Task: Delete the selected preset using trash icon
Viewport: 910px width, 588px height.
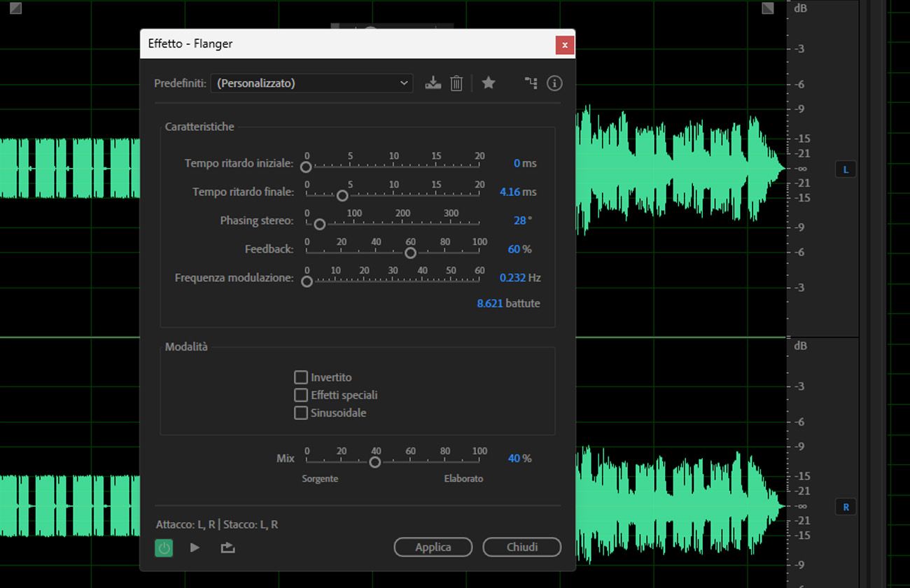Action: point(456,83)
